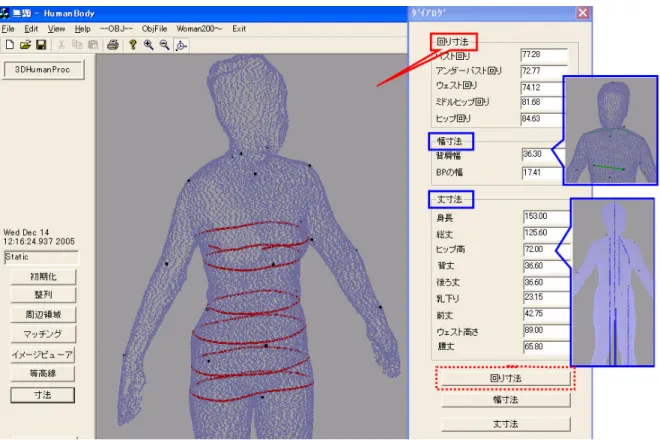Open the File menu
Image resolution: width=660 pixels, height=440 pixels.
click(x=8, y=29)
